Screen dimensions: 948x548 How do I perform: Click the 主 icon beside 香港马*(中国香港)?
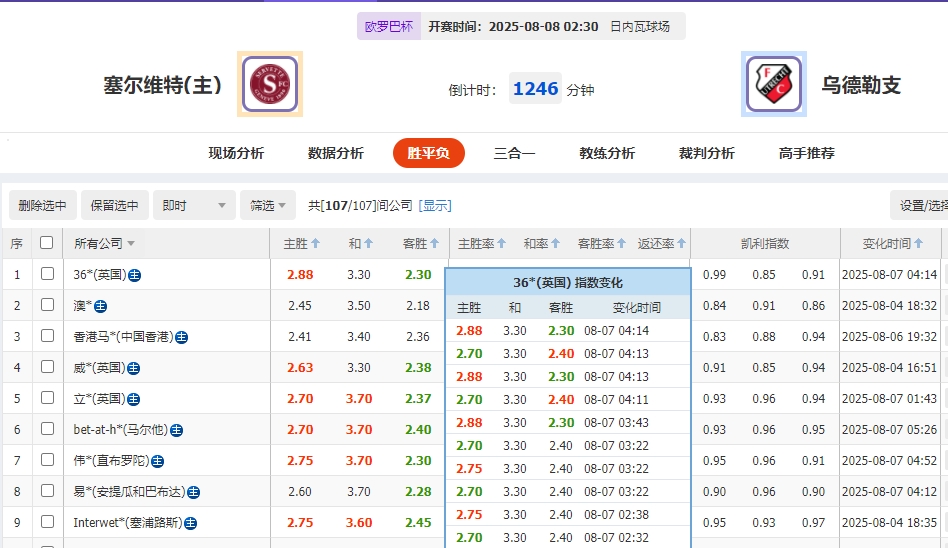point(182,337)
